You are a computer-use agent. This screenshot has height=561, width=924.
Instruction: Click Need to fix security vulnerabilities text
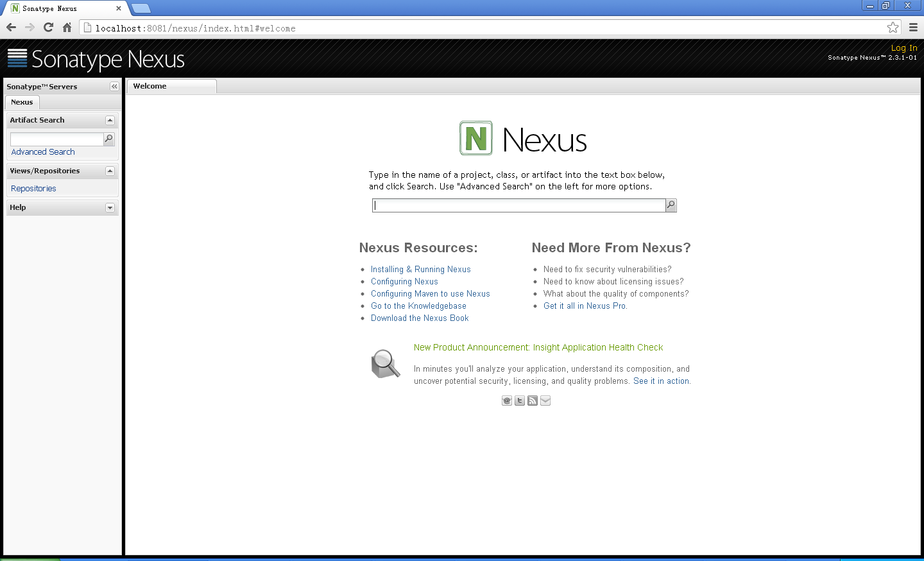(x=608, y=270)
